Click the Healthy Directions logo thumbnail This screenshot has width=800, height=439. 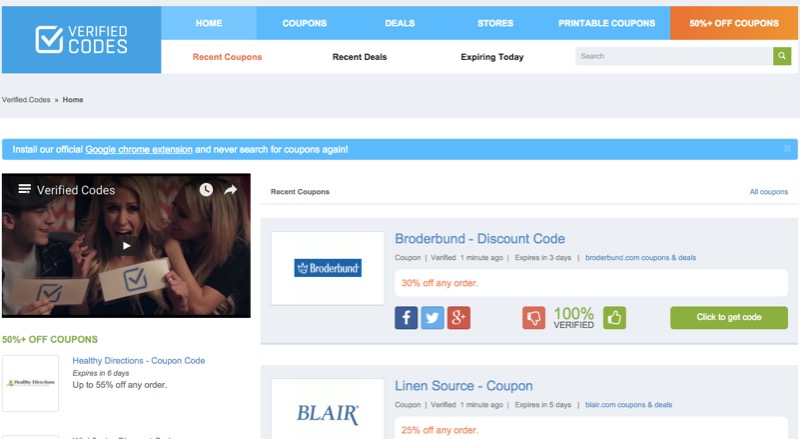pos(31,383)
